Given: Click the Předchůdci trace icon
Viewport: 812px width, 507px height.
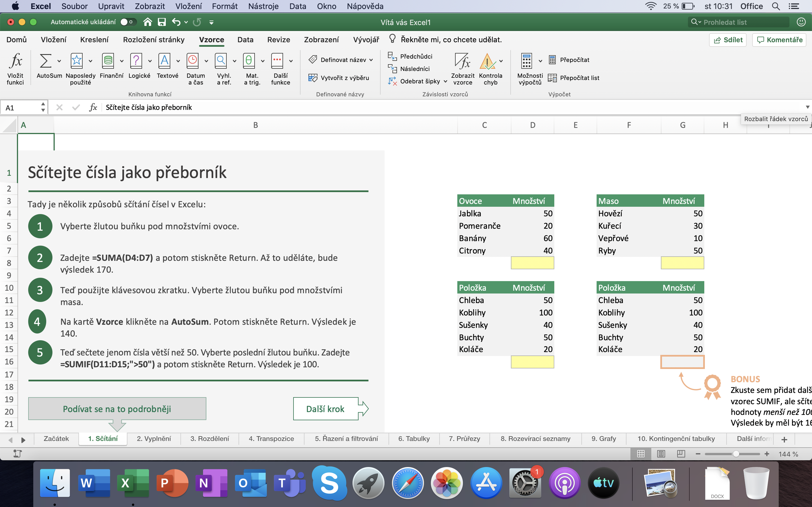Looking at the screenshot, I should pyautogui.click(x=392, y=56).
